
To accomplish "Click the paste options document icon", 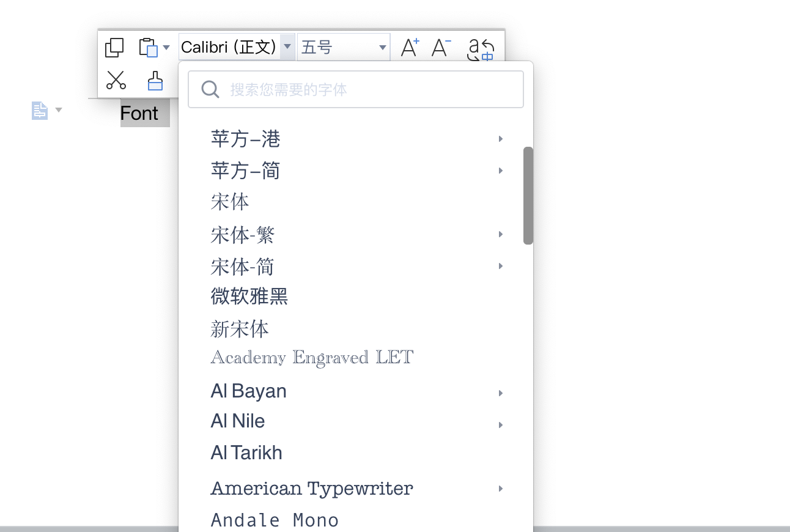I will [x=39, y=110].
